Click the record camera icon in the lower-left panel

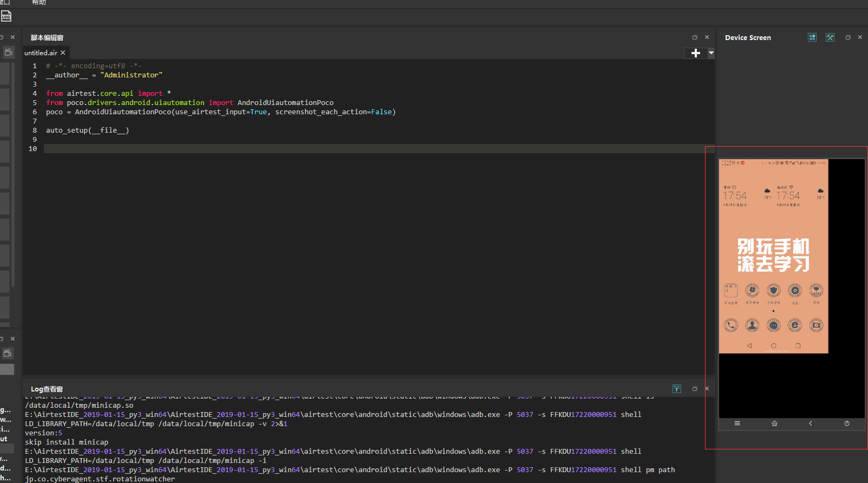[8, 353]
